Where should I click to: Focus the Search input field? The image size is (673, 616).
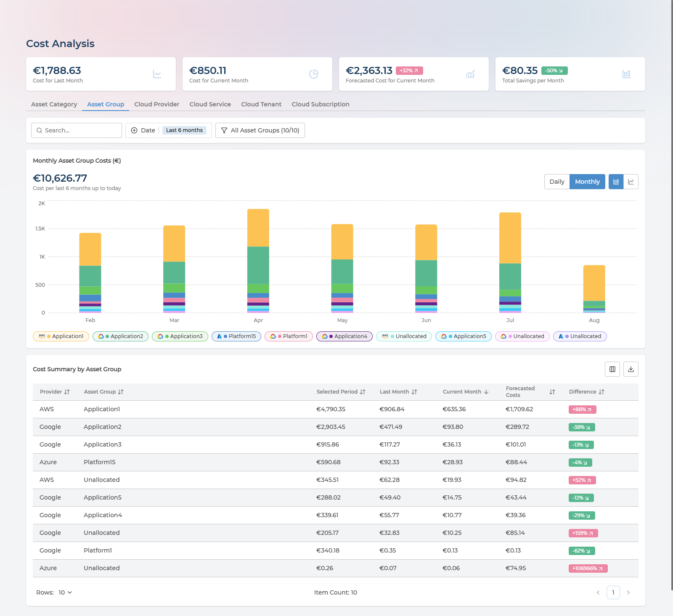[x=77, y=130]
